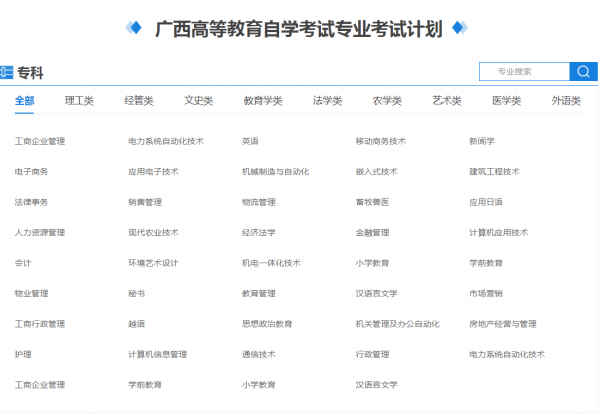The image size is (600, 416).
Task: Select the 应用日语 major
Action: (486, 202)
